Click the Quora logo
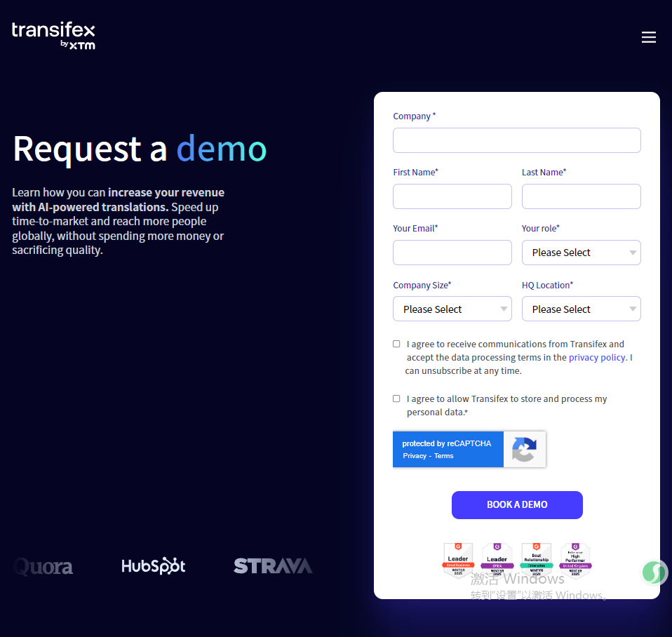 (43, 567)
